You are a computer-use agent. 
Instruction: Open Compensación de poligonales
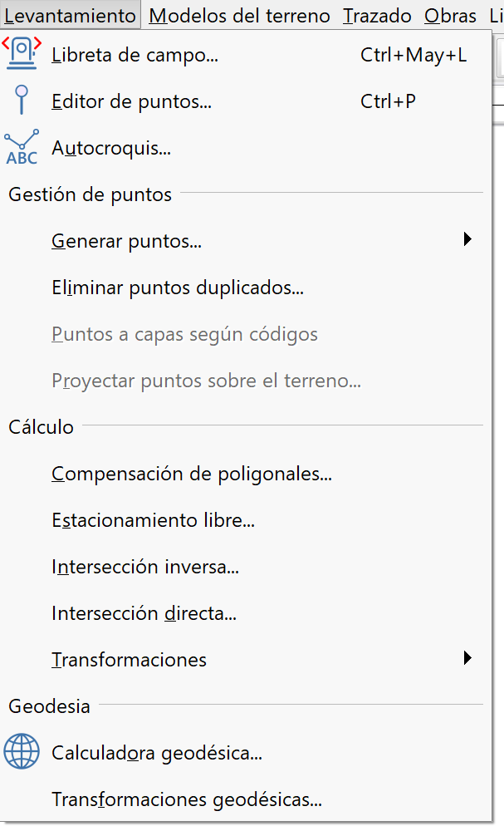(192, 474)
